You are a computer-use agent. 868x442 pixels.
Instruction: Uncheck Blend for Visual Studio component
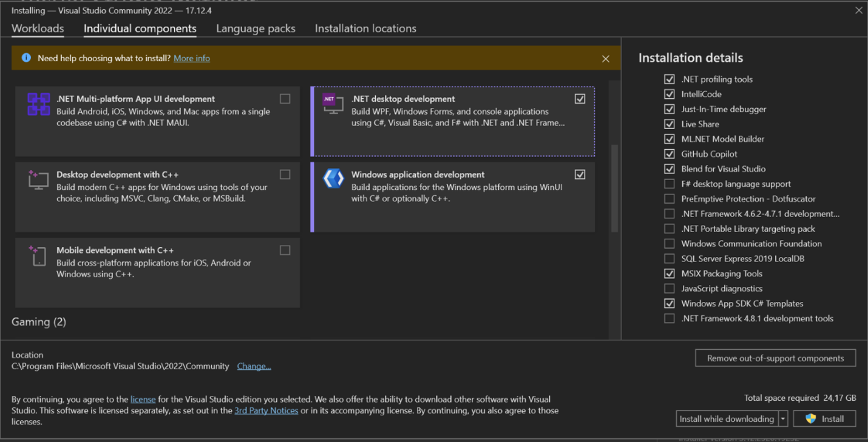tap(669, 169)
